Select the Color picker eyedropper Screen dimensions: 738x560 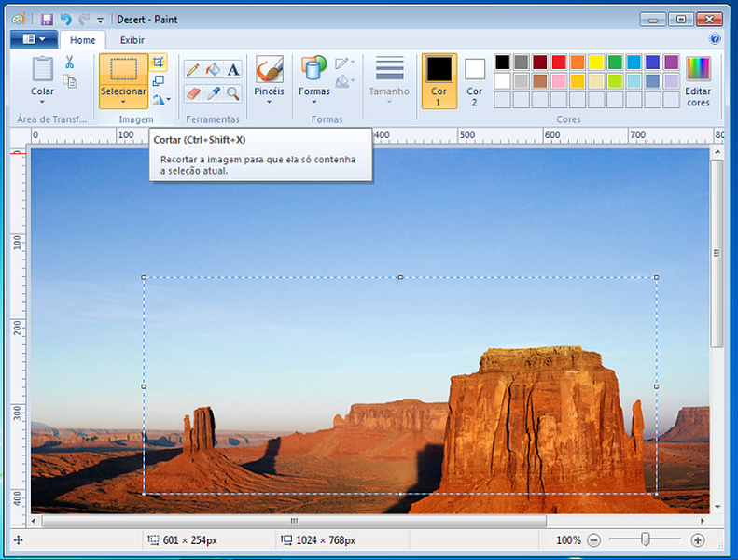click(x=213, y=92)
